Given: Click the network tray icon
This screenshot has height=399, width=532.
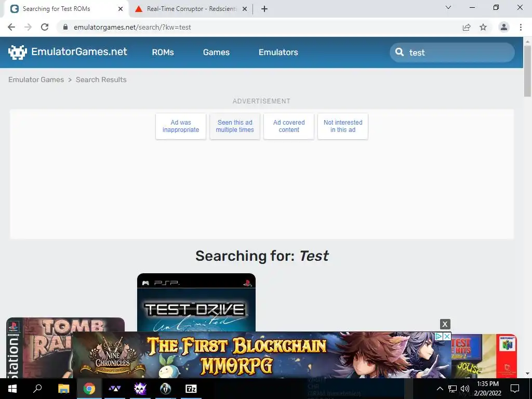Looking at the screenshot, I should pos(453,389).
